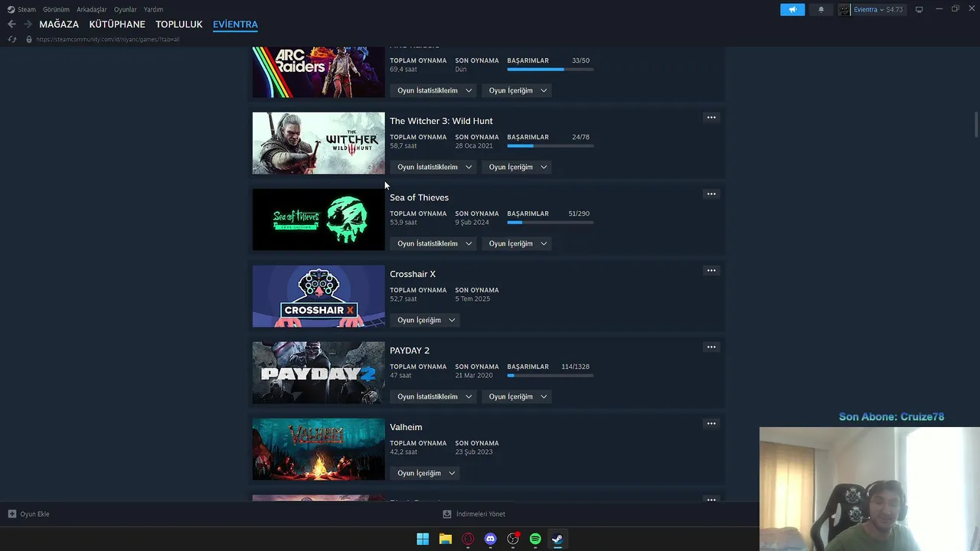980x551 pixels.
Task: Go forward with the right arrow
Action: 28,24
